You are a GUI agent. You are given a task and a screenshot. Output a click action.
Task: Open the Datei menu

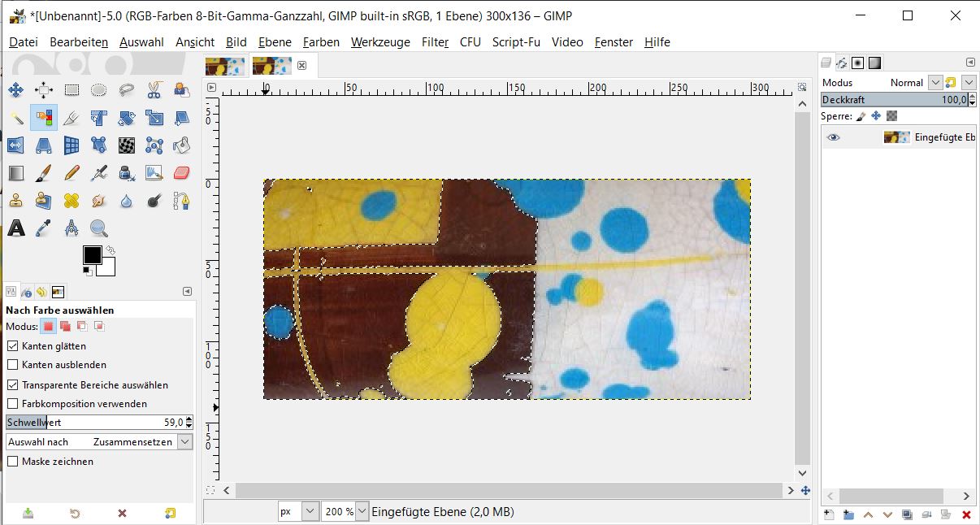(24, 42)
